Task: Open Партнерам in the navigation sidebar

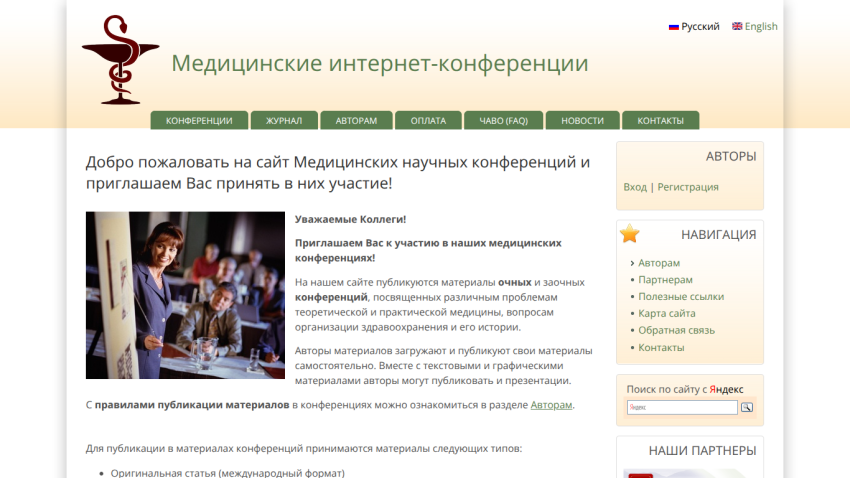Action: click(665, 280)
